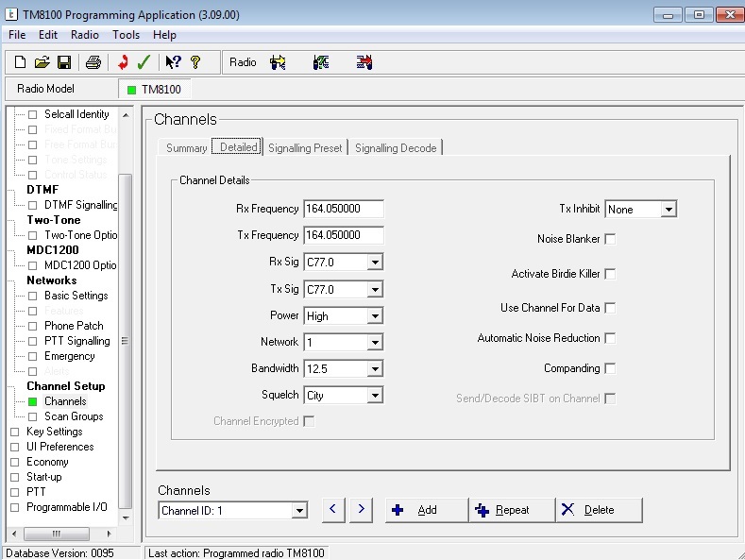This screenshot has width=745, height=560.
Task: Click the New file toolbar icon
Action: [21, 62]
